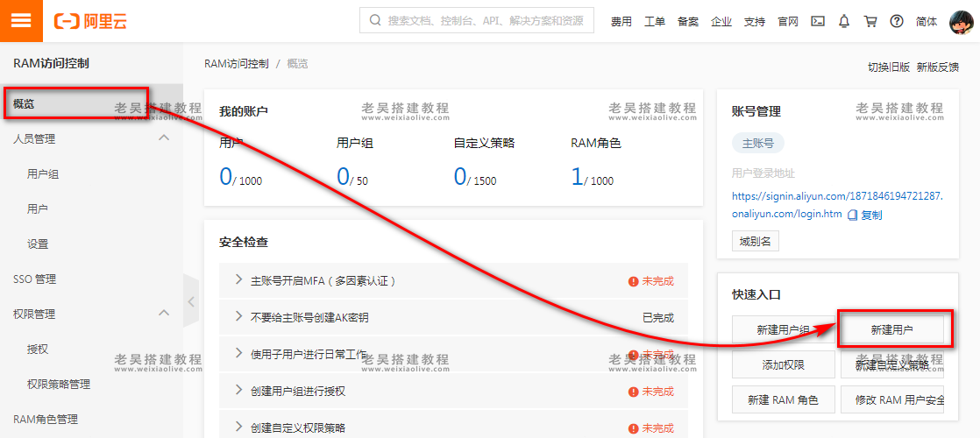Viewport: 980px width, 438px height.
Task: Open the notifications bell
Action: (x=844, y=21)
